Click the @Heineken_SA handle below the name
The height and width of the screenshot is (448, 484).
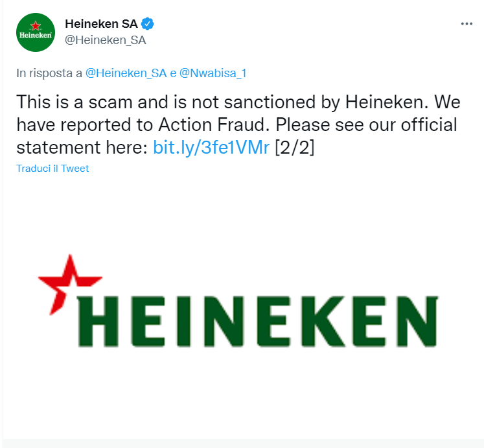pyautogui.click(x=106, y=40)
